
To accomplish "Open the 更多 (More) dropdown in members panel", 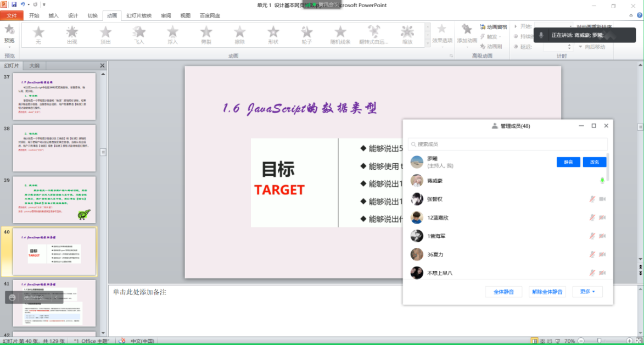I will pos(587,292).
